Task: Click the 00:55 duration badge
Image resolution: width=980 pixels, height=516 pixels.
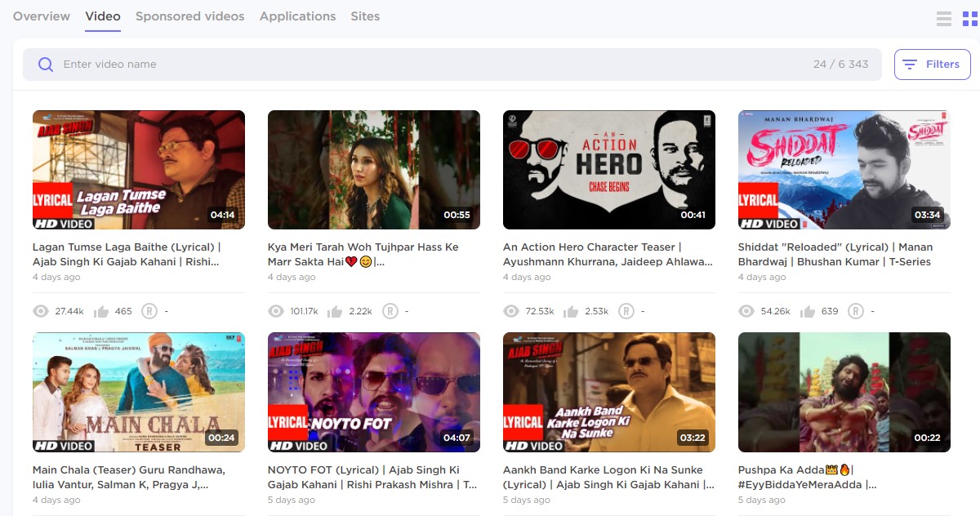Action: 457,216
